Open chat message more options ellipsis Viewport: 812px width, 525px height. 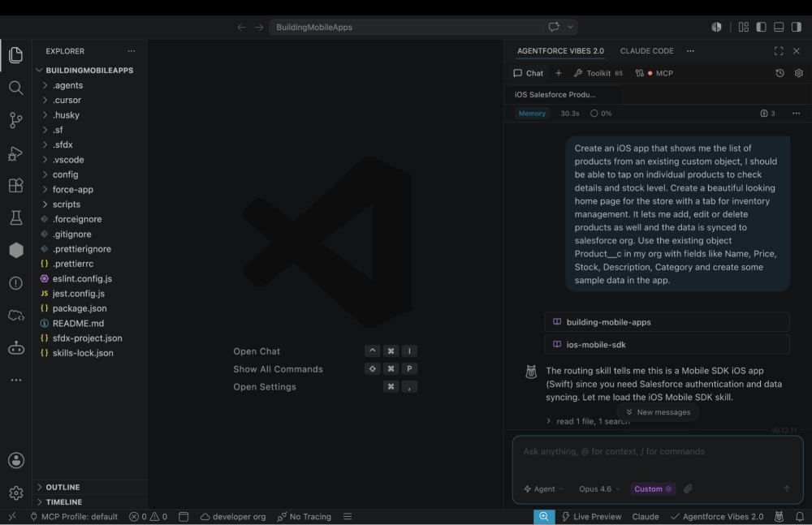796,114
